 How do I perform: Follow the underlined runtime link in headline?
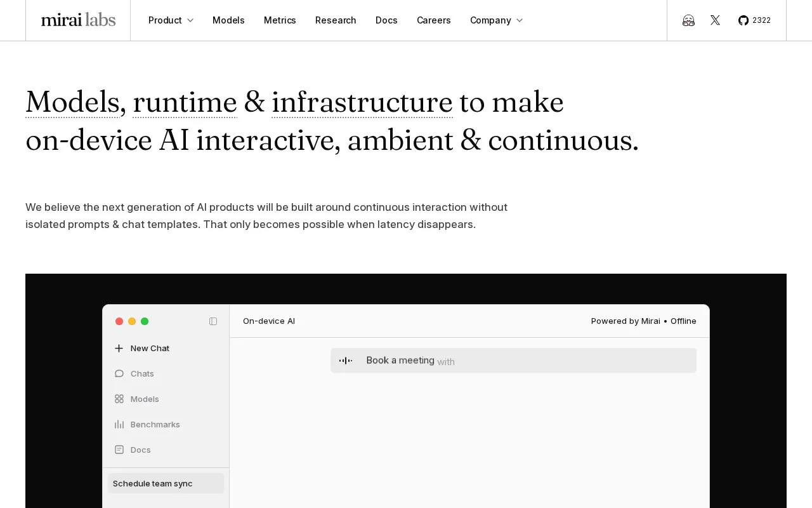tap(185, 102)
